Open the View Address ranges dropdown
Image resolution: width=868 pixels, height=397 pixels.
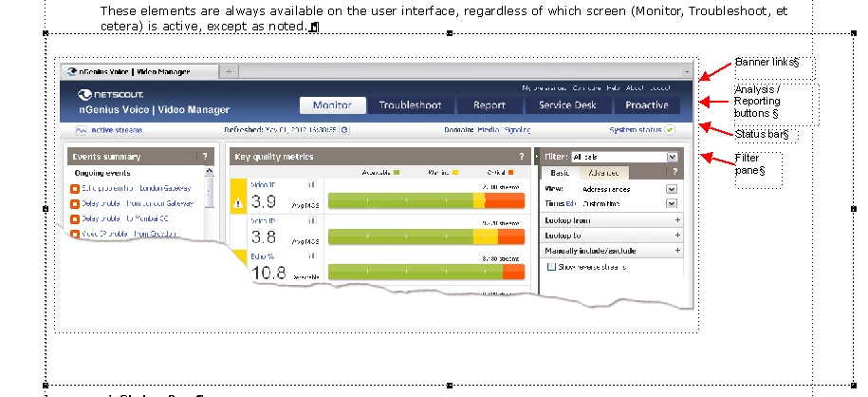pyautogui.click(x=672, y=189)
